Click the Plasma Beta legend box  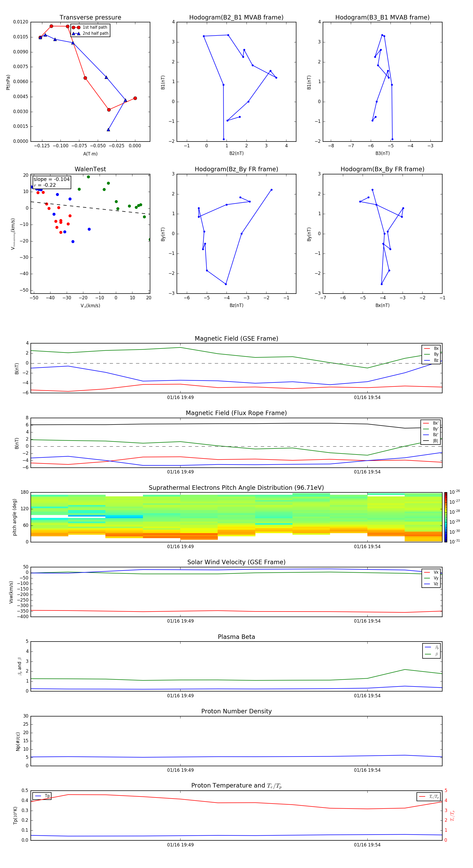431,651
